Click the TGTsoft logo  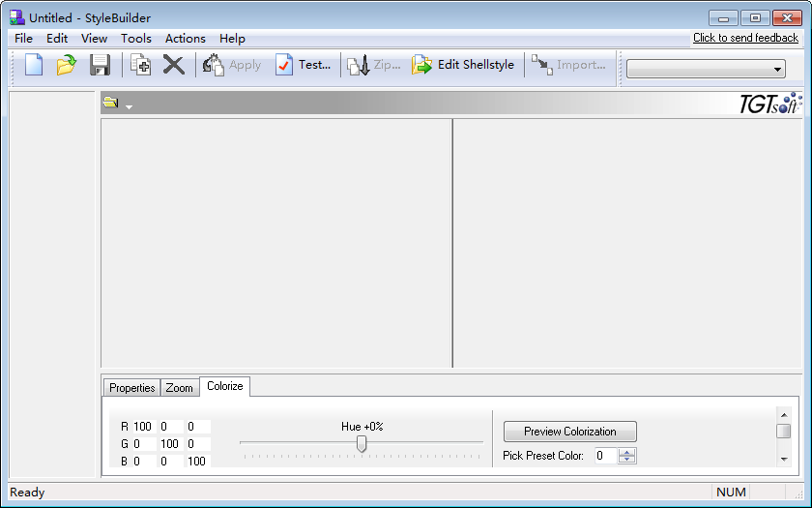[x=770, y=104]
